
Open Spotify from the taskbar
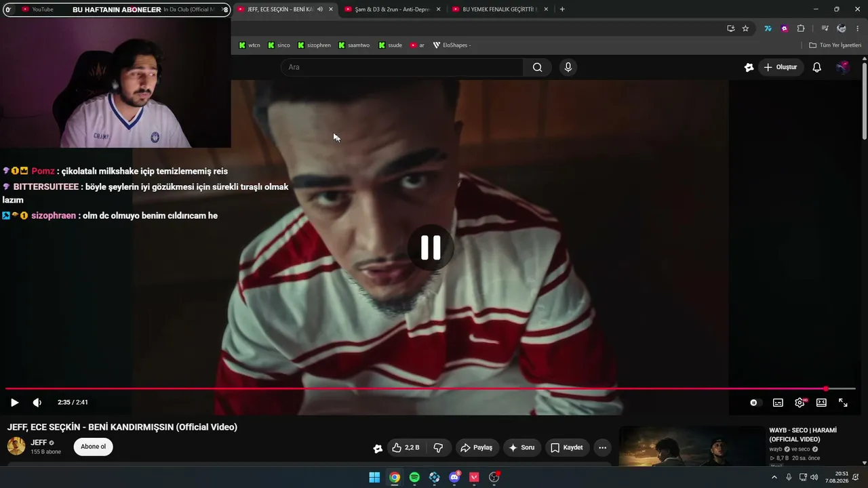click(x=414, y=477)
